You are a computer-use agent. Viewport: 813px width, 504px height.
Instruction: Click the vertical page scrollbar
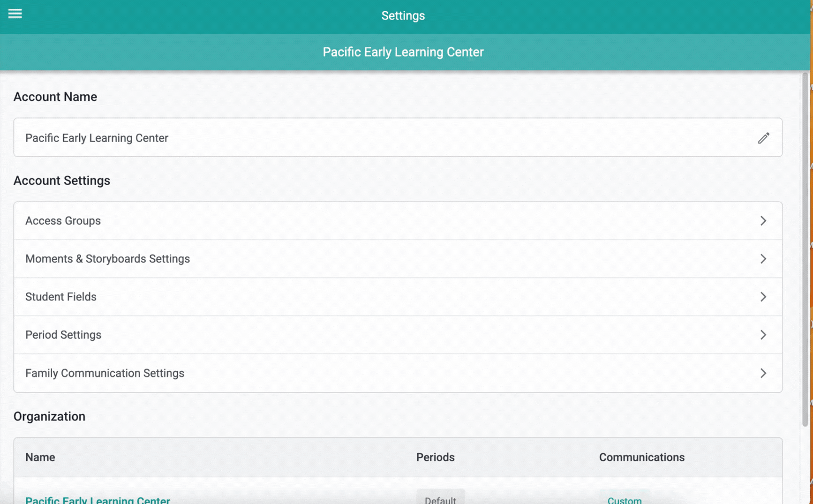pyautogui.click(x=805, y=248)
